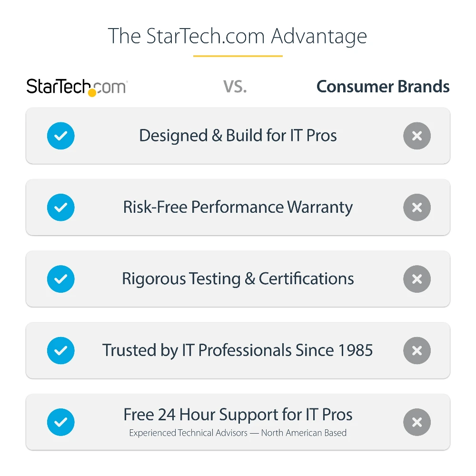The image size is (476, 476).
Task: Click the StarTech.com logo
Action: click(76, 87)
